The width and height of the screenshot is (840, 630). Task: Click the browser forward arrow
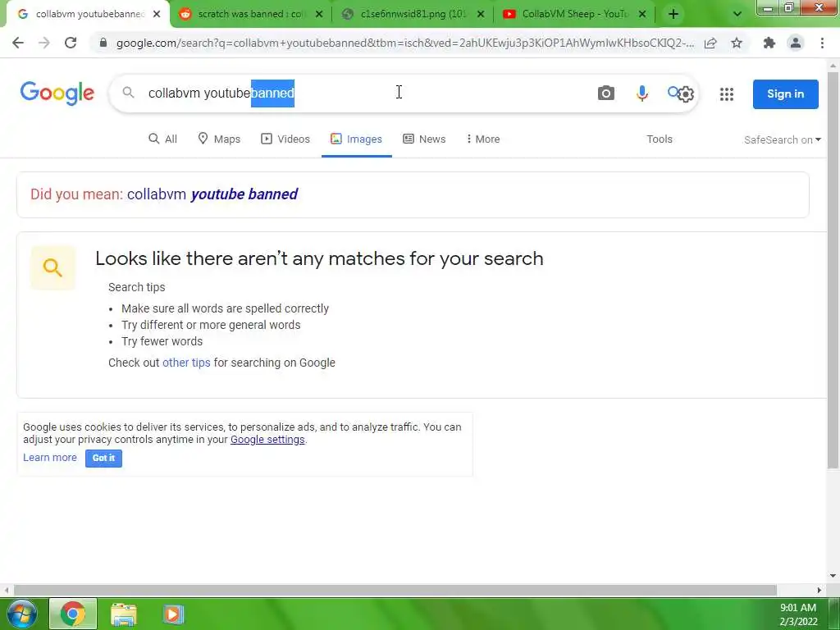coord(44,43)
